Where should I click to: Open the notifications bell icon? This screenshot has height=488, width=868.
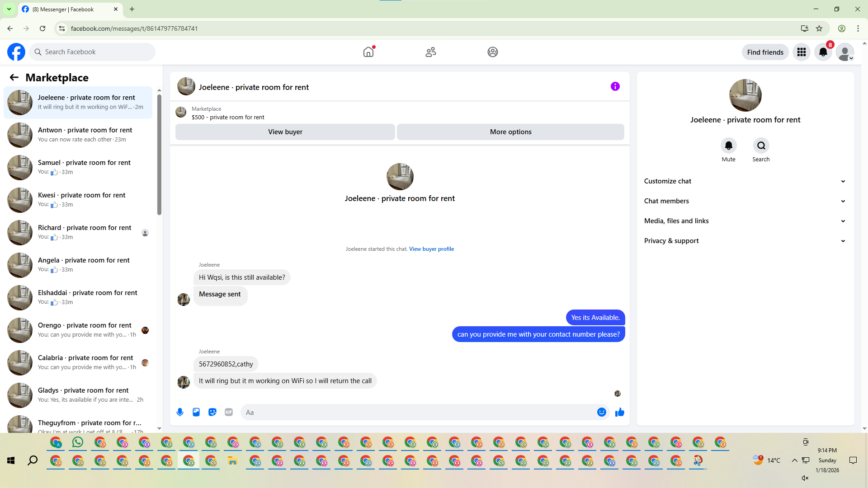pyautogui.click(x=823, y=52)
